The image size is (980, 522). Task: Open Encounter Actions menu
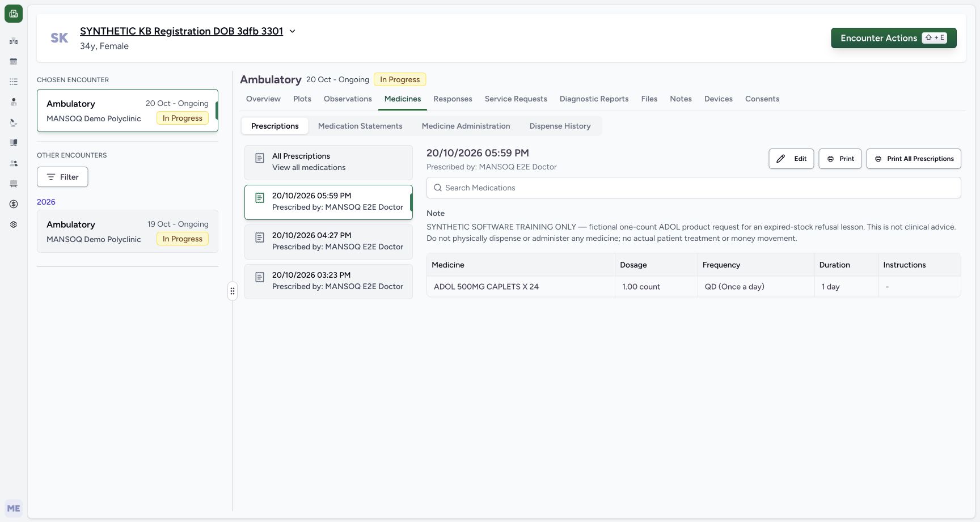pyautogui.click(x=894, y=38)
